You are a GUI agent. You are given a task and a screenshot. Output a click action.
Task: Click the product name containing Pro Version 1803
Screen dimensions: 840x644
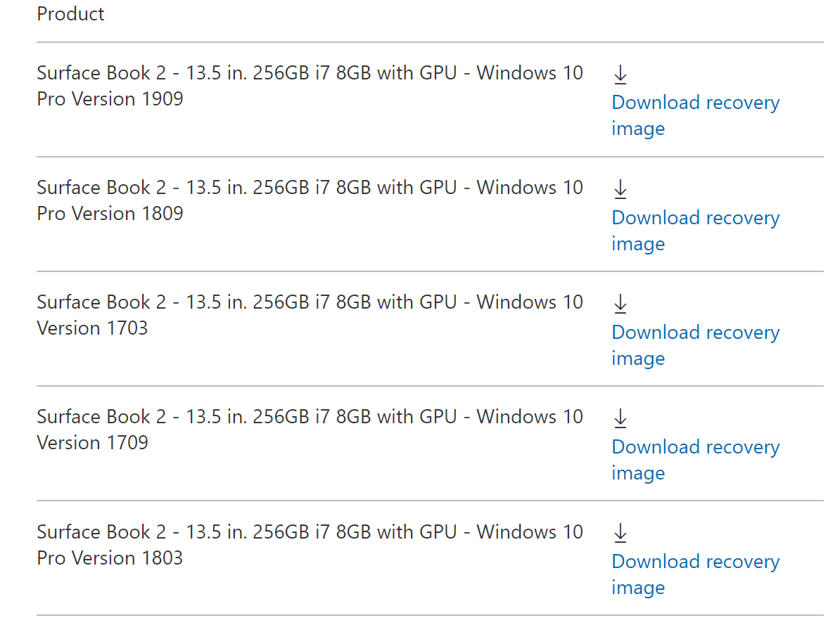coord(310,545)
